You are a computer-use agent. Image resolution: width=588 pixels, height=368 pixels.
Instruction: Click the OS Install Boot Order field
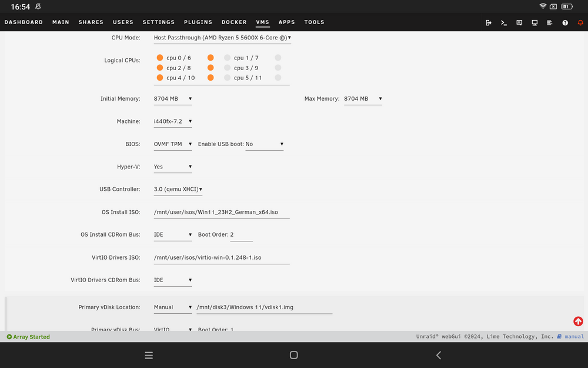[x=242, y=235]
